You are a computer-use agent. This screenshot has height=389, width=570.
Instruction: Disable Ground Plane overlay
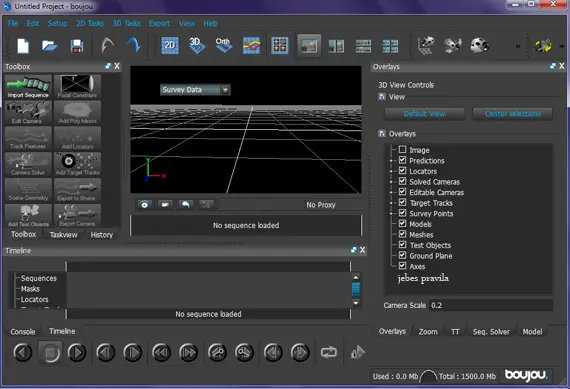[402, 255]
